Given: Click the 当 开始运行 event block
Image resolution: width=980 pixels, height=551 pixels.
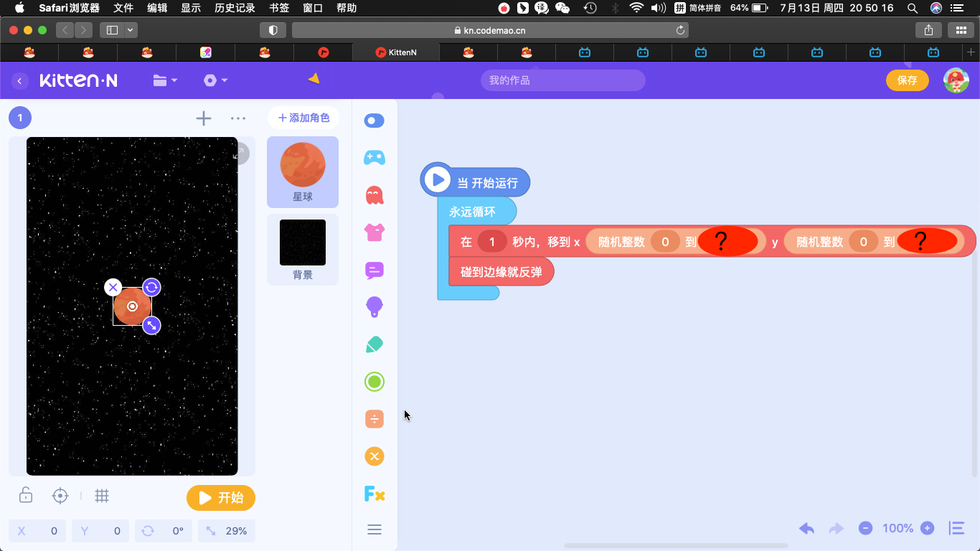Looking at the screenshot, I should (x=475, y=182).
